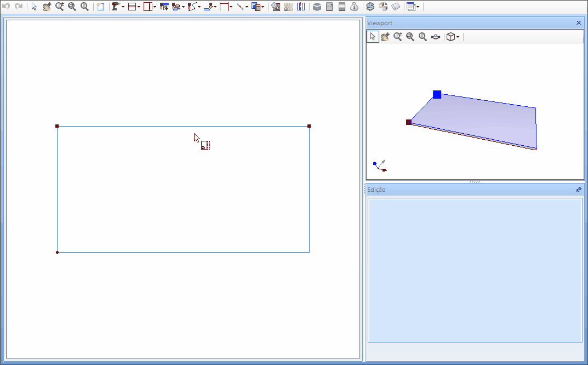Click the metallic material panel icon
The height and width of the screenshot is (365, 588).
(341, 7)
